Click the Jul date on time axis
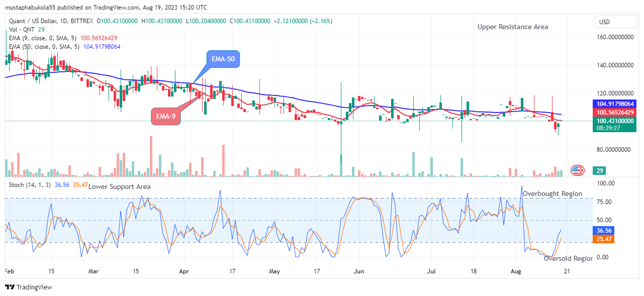 [x=431, y=270]
